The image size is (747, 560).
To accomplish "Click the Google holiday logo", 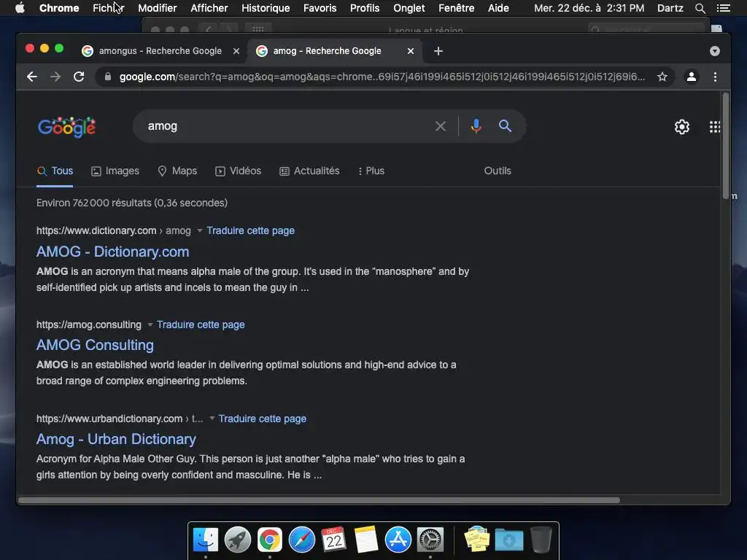I will pyautogui.click(x=66, y=127).
